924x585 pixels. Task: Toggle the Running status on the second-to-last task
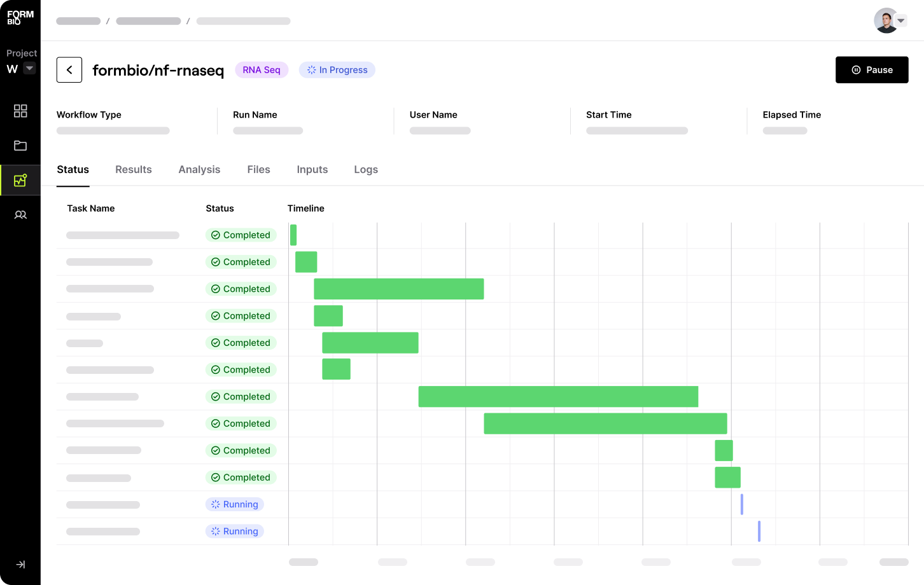coord(234,504)
